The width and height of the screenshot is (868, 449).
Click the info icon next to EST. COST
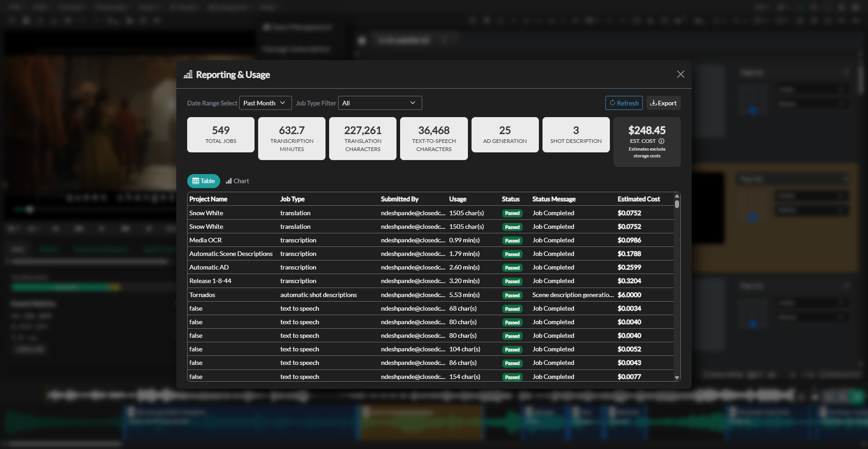[x=662, y=141]
